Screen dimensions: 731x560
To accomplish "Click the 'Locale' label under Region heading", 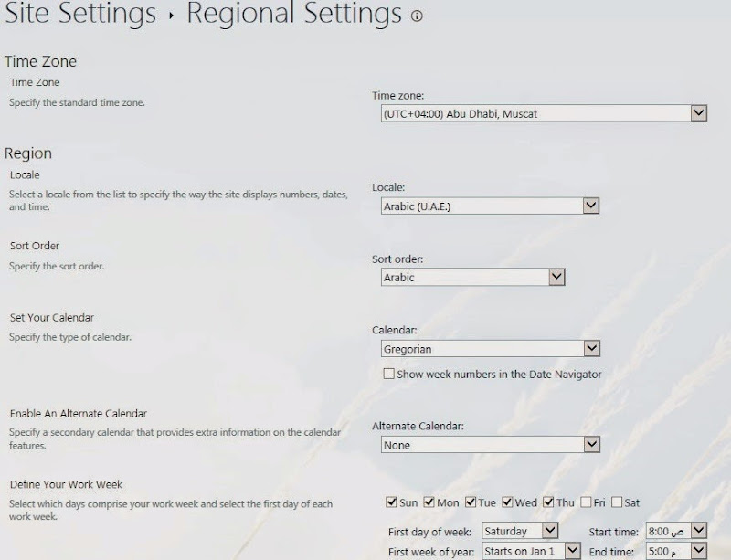I will point(25,174).
